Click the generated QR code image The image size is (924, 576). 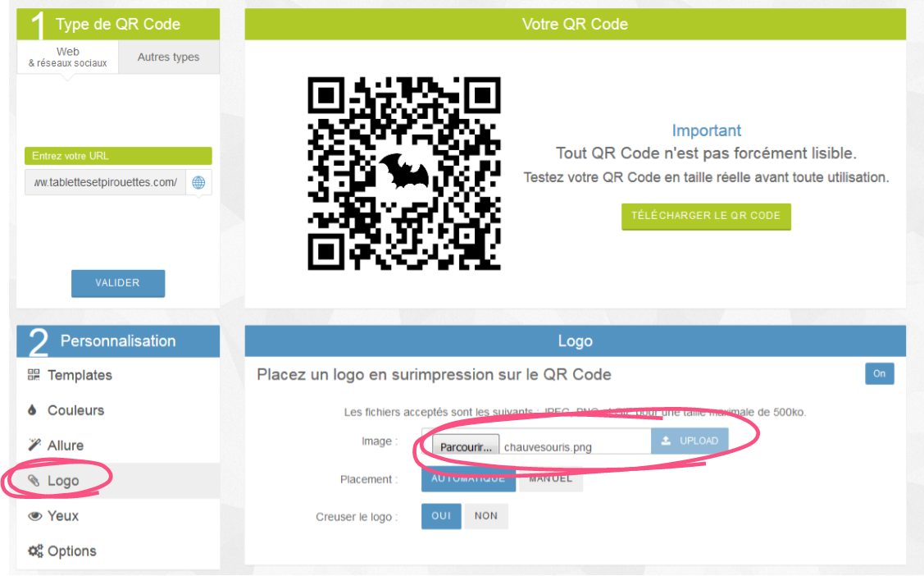pyautogui.click(x=404, y=173)
